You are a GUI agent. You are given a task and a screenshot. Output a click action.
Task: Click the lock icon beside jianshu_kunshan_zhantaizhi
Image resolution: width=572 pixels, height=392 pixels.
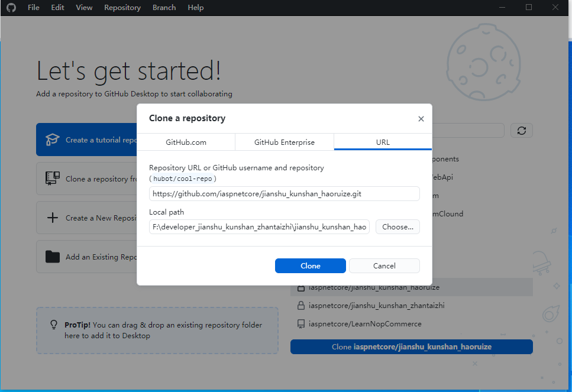click(x=301, y=306)
